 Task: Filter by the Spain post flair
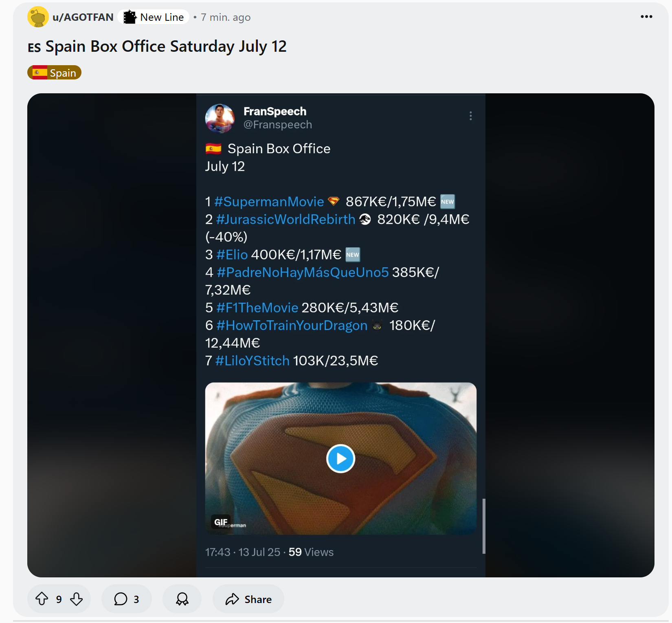click(54, 73)
